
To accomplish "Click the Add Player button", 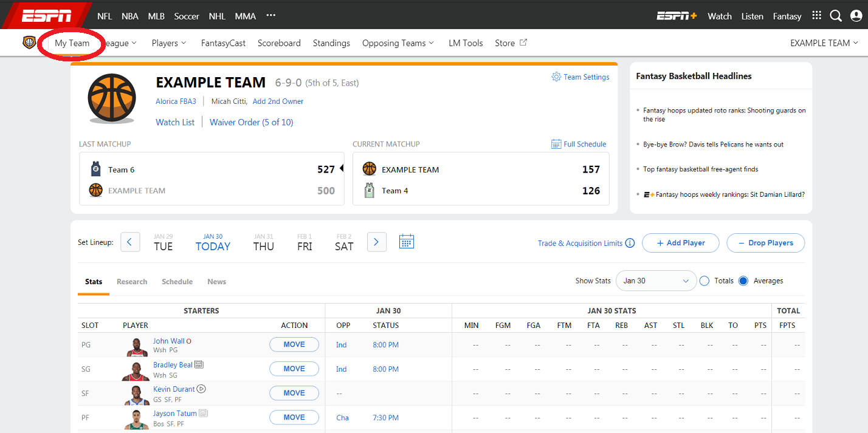I will tap(681, 243).
